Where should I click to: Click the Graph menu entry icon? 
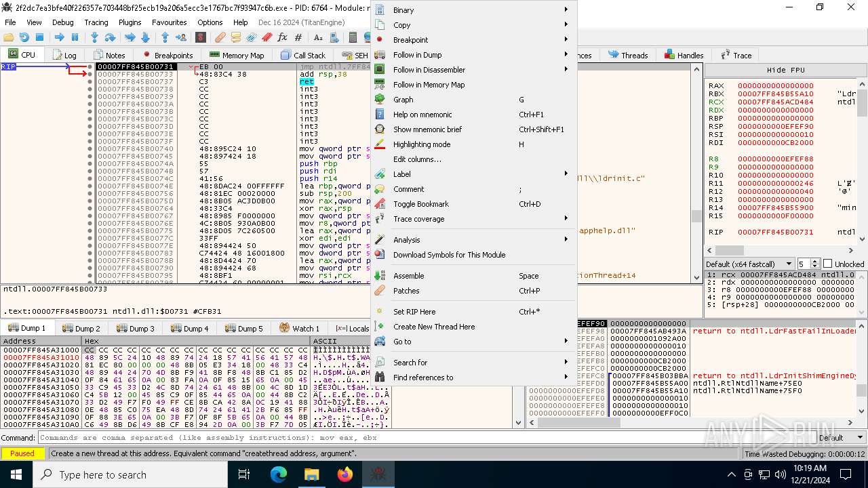pyautogui.click(x=380, y=100)
